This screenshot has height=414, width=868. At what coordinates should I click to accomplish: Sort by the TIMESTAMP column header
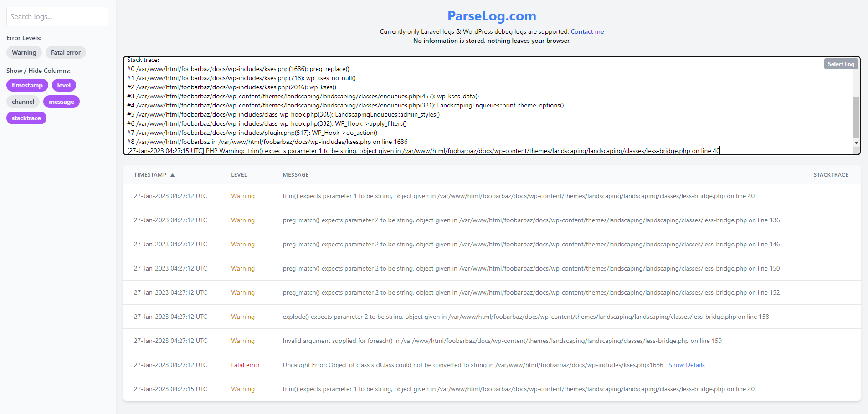[x=150, y=175]
